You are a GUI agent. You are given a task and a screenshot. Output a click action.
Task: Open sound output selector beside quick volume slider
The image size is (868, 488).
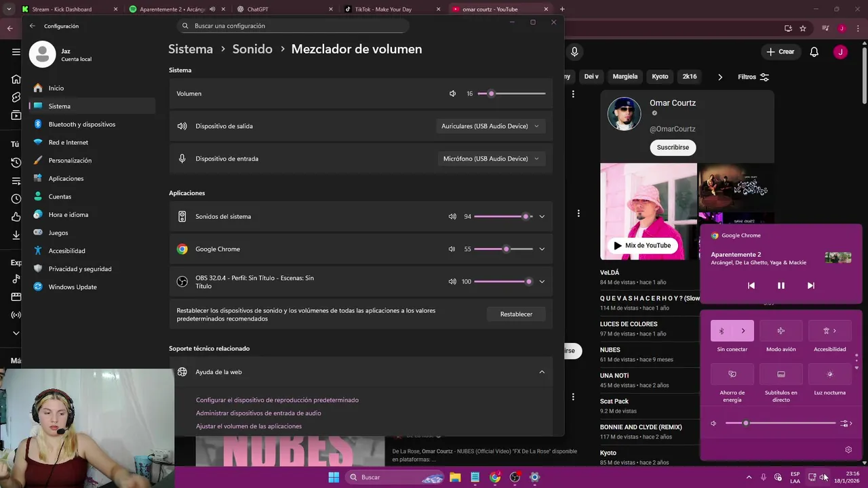click(x=846, y=424)
